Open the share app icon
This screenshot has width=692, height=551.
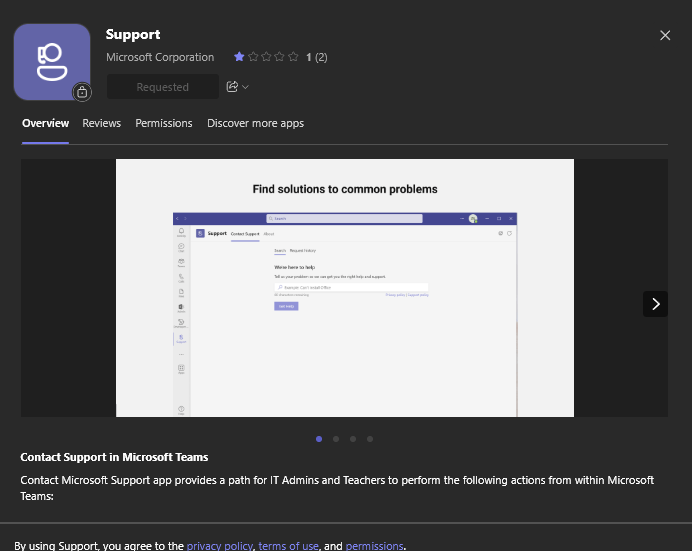click(232, 86)
